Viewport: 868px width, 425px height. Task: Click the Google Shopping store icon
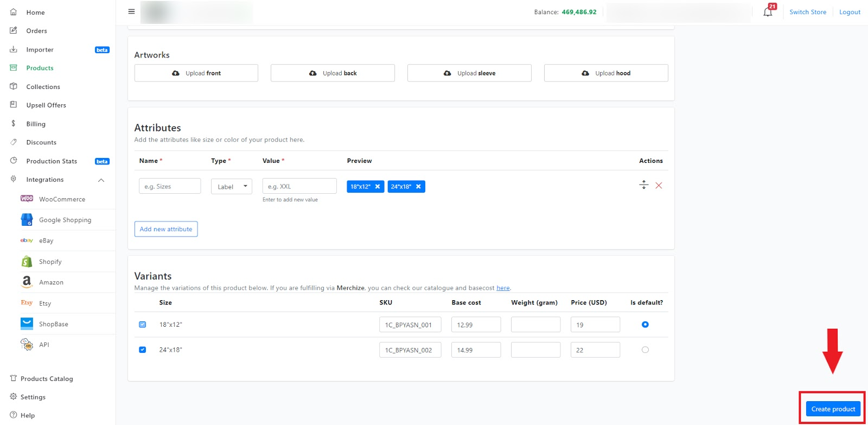click(x=27, y=219)
